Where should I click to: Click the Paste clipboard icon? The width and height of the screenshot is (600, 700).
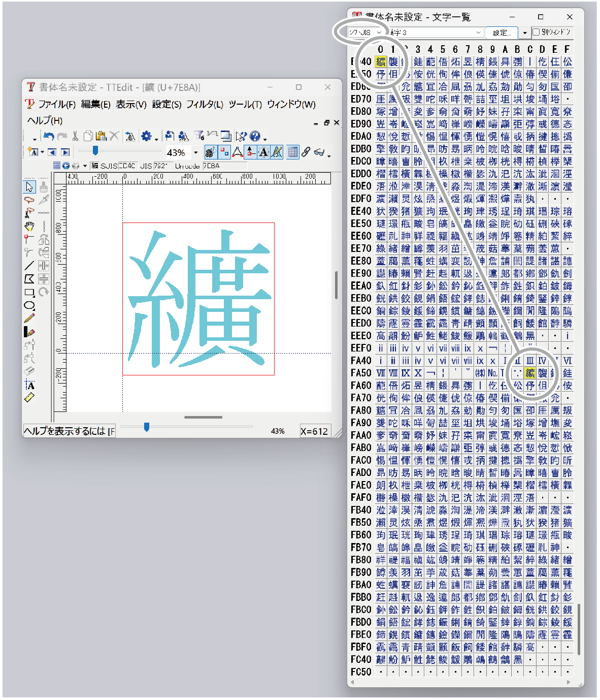click(101, 136)
